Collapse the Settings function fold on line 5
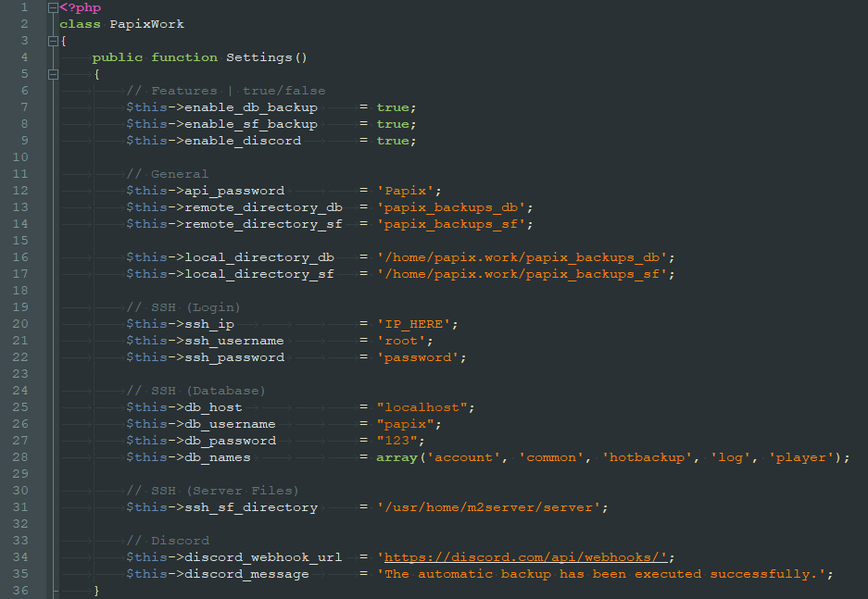Image resolution: width=868 pixels, height=599 pixels. click(52, 74)
